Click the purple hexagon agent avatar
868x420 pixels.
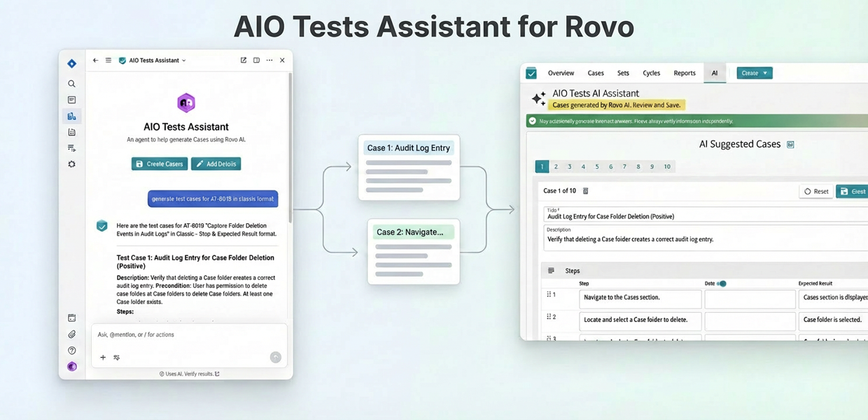click(186, 103)
